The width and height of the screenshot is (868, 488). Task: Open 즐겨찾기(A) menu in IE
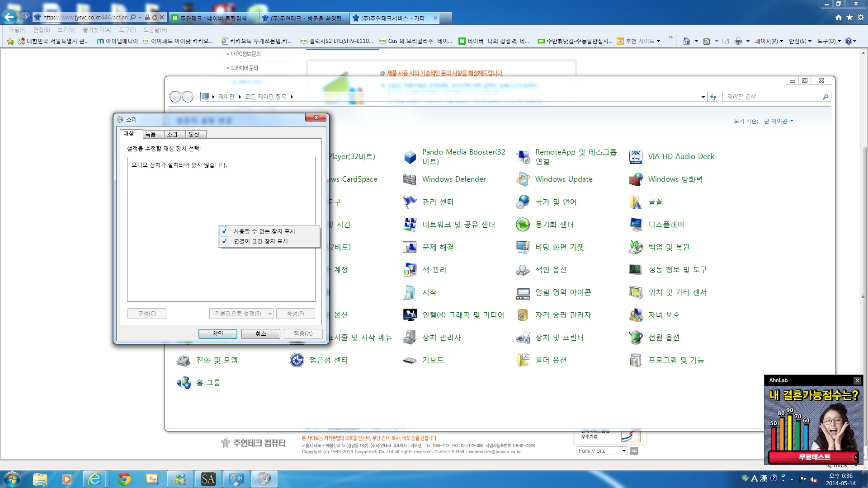tap(97, 30)
